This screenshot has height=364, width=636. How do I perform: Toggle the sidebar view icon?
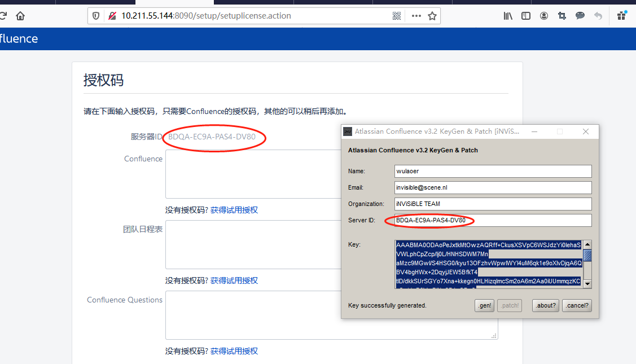[x=526, y=16]
